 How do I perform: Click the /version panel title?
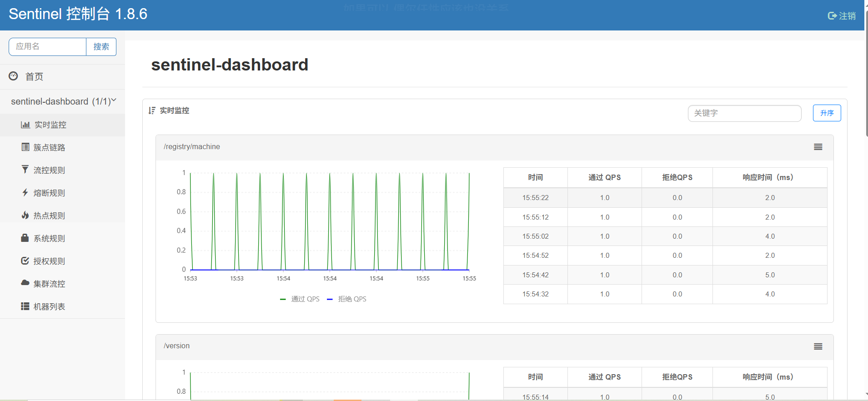pyautogui.click(x=177, y=346)
